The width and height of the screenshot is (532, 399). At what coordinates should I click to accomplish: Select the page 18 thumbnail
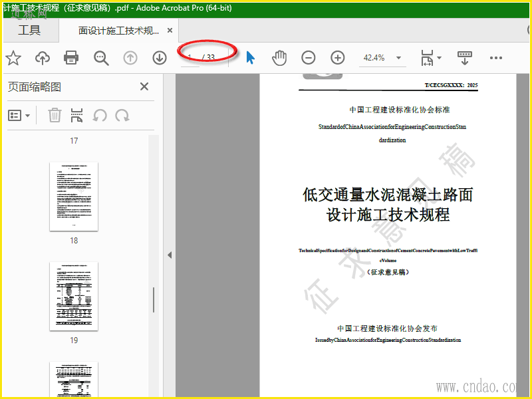(x=74, y=196)
